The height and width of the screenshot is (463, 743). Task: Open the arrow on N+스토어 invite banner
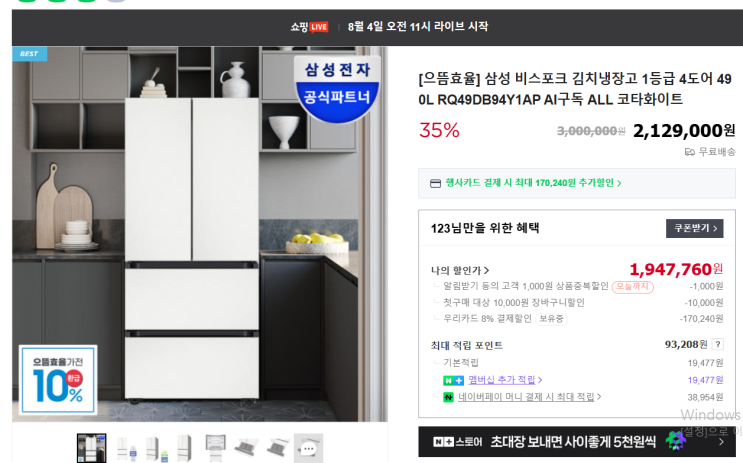coord(721,442)
